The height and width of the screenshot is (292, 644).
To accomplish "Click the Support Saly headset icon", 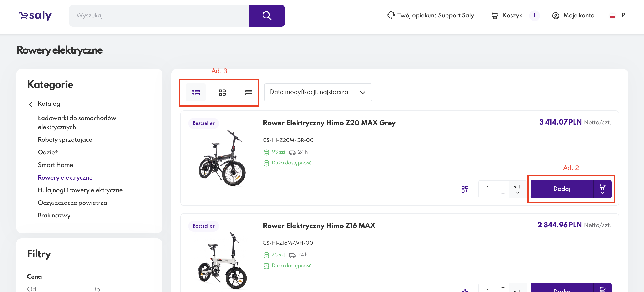I will point(391,15).
